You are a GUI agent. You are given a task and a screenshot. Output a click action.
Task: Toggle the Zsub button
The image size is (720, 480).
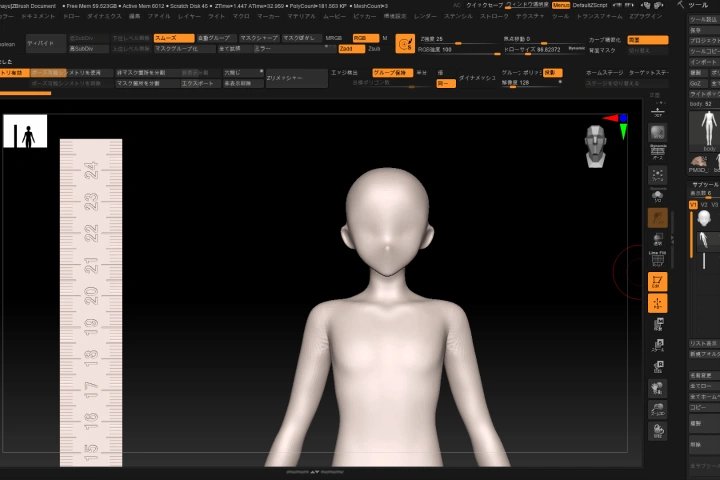[374, 49]
